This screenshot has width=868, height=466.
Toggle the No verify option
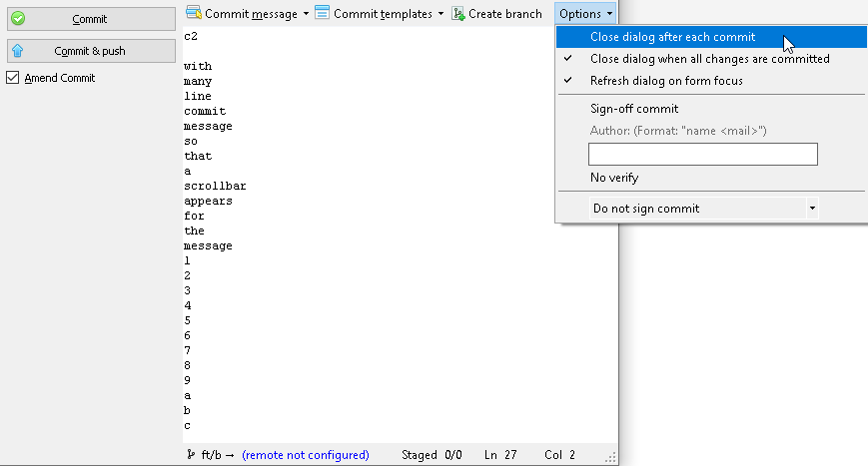coord(711,178)
